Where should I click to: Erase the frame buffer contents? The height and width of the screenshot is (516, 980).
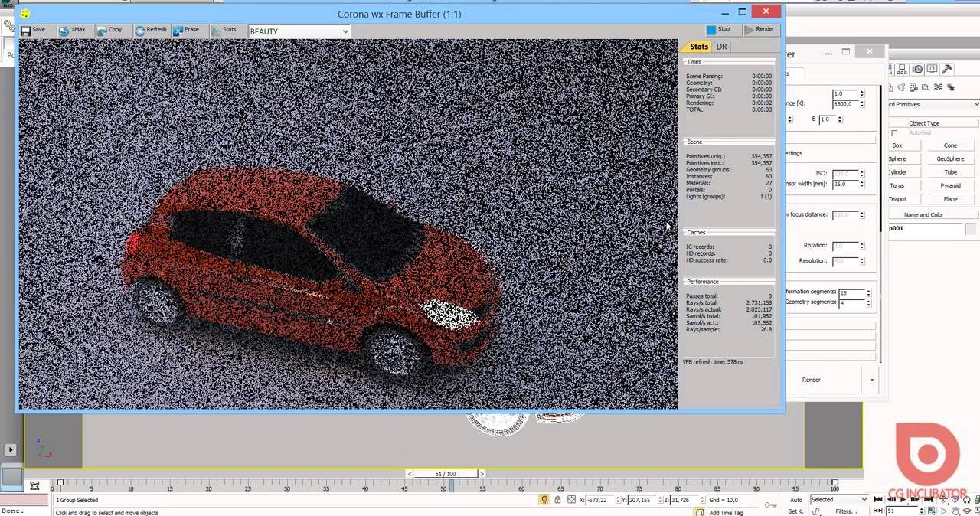tap(186, 30)
